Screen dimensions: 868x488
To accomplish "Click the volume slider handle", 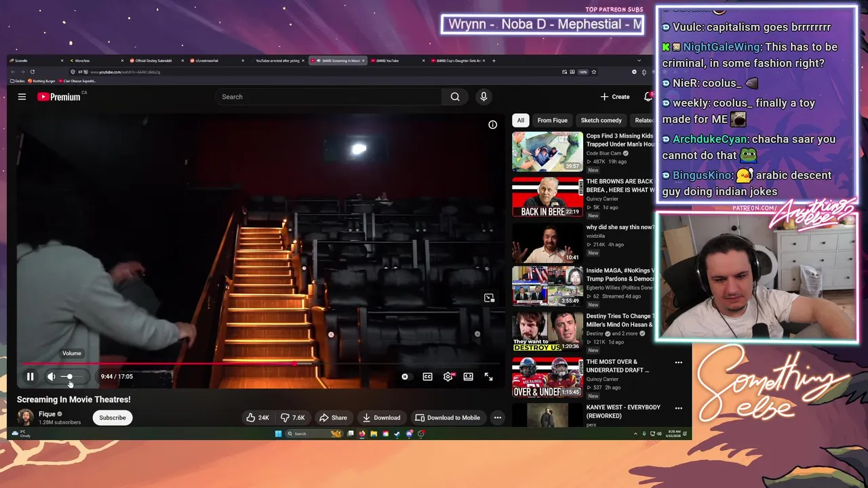I will pyautogui.click(x=69, y=376).
